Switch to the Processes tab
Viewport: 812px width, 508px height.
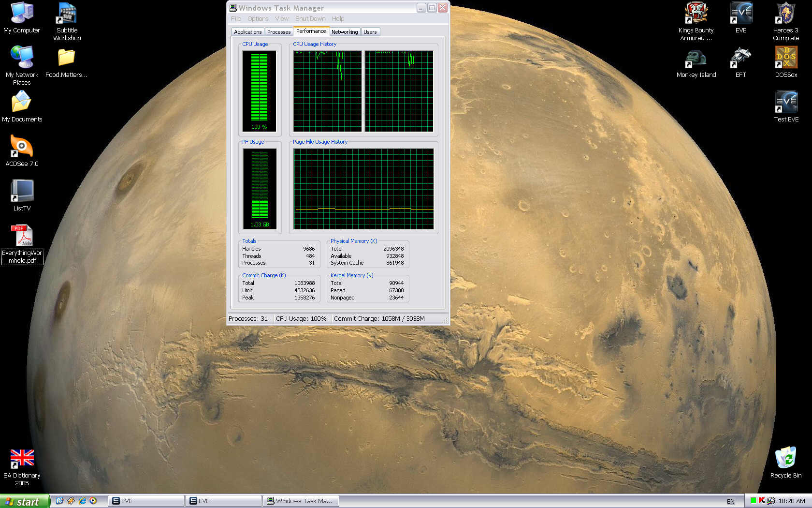pos(279,32)
